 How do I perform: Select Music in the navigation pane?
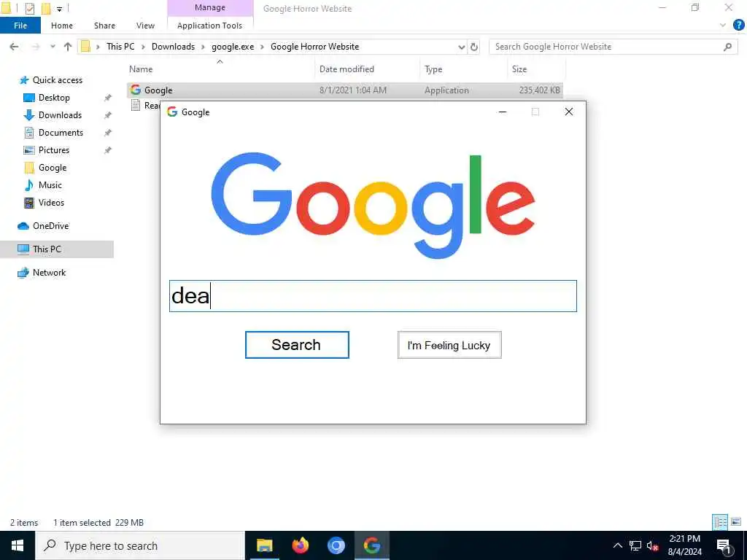coord(50,185)
